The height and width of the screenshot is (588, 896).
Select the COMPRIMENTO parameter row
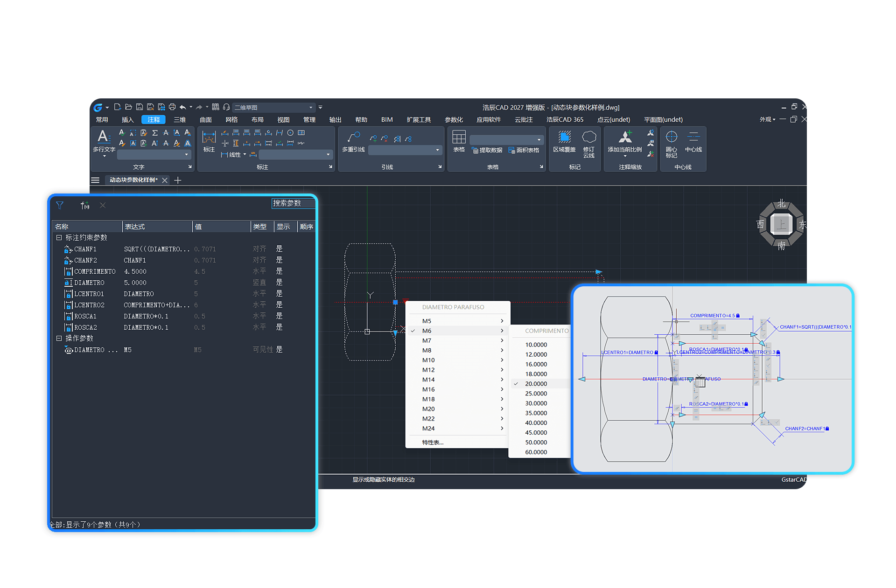pos(184,271)
